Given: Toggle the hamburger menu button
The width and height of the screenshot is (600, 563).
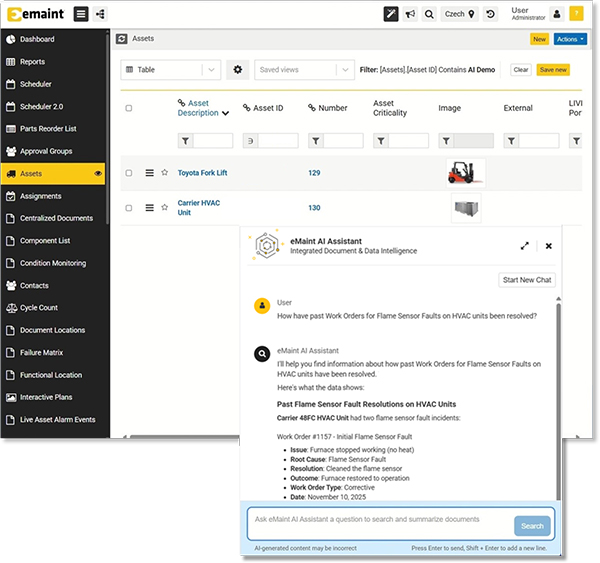Looking at the screenshot, I should [x=81, y=14].
